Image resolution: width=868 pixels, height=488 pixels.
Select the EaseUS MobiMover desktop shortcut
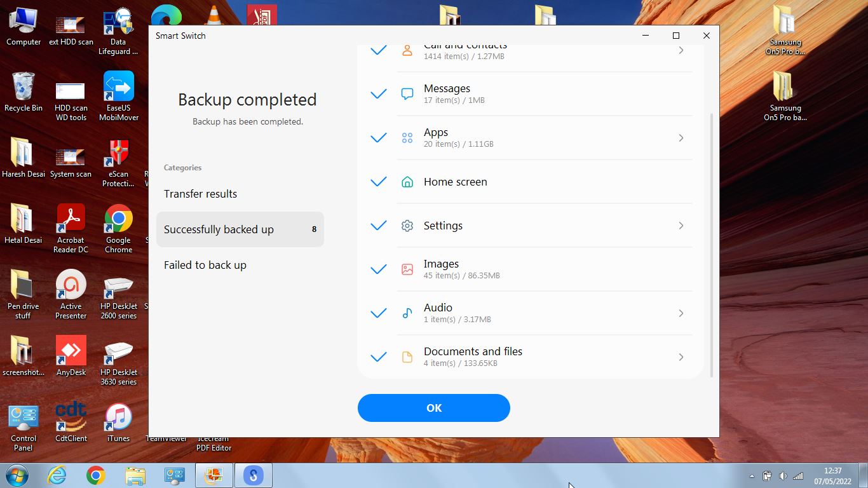point(119,96)
